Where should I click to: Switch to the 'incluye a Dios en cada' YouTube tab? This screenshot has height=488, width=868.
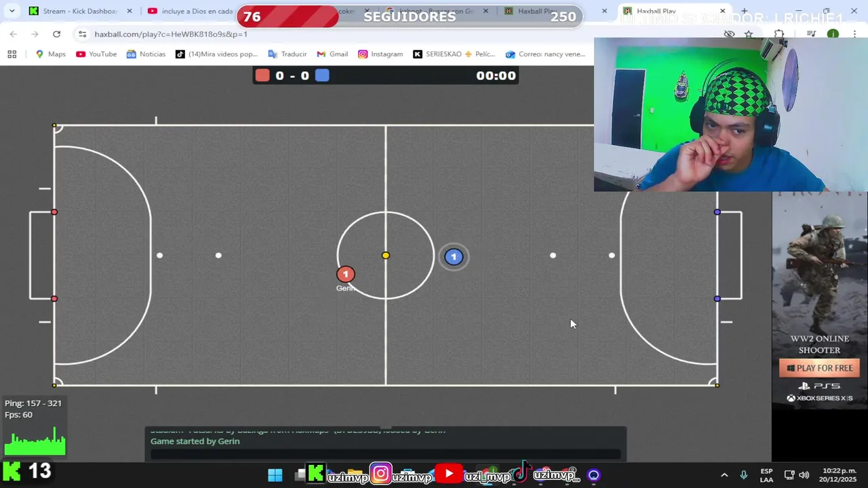(x=191, y=11)
